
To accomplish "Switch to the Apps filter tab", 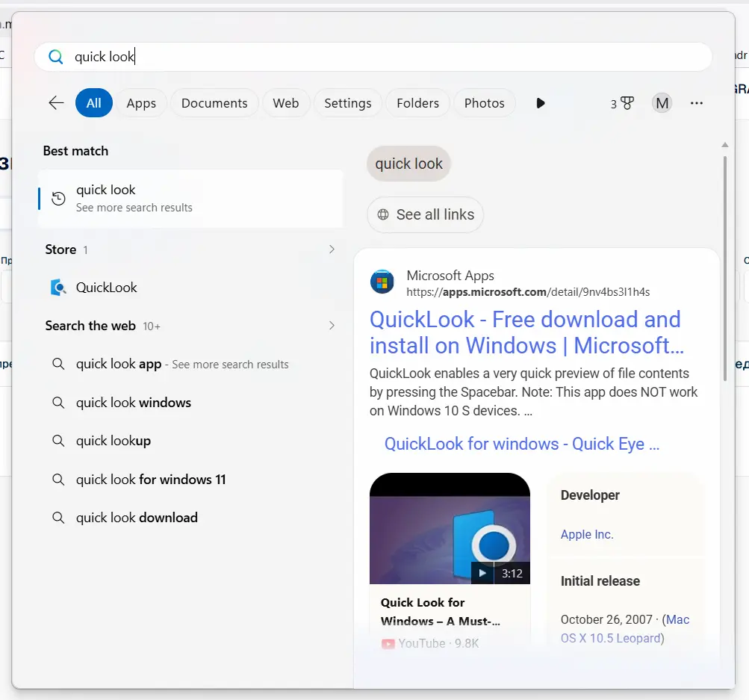I will point(141,103).
